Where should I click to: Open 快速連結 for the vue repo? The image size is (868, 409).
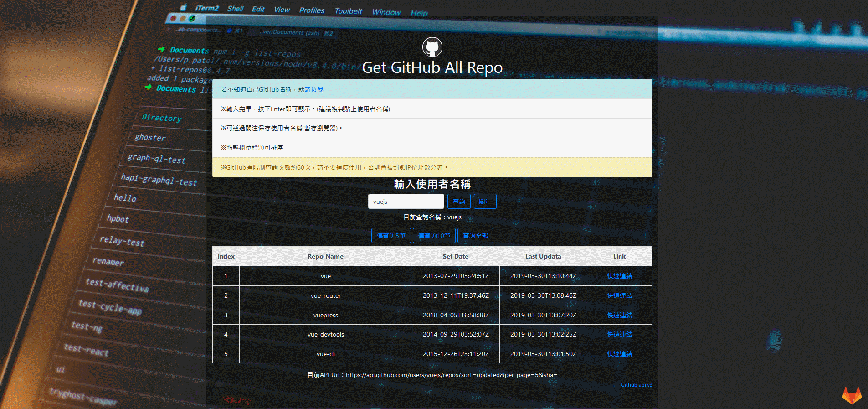tap(619, 276)
